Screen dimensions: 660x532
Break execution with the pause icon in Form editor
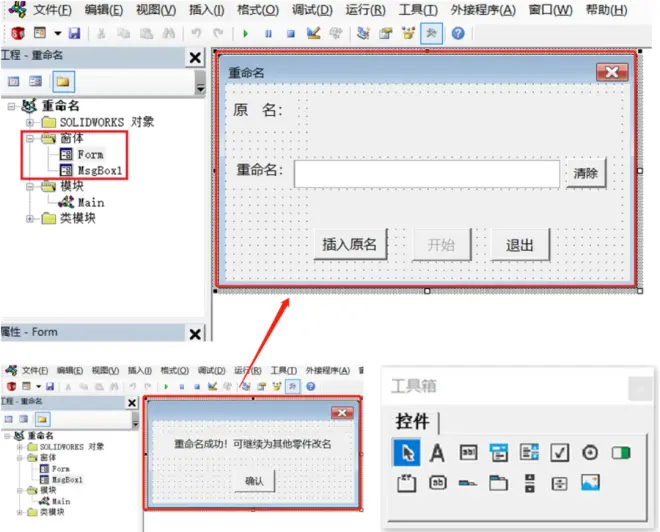268,33
